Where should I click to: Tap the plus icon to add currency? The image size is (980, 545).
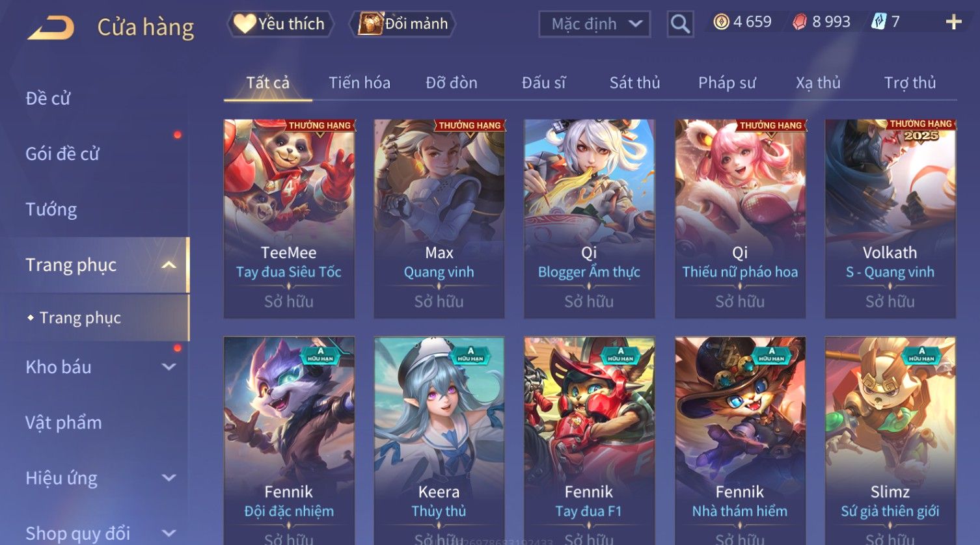coord(953,23)
